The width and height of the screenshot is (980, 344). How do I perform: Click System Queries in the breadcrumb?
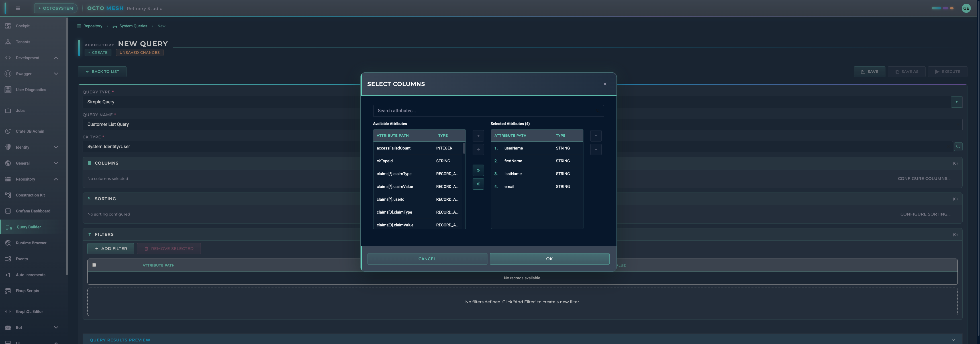[x=133, y=26]
